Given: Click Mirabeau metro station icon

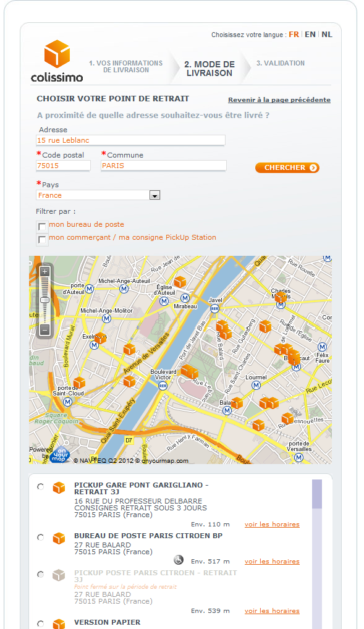Looking at the screenshot, I should tap(185, 298).
